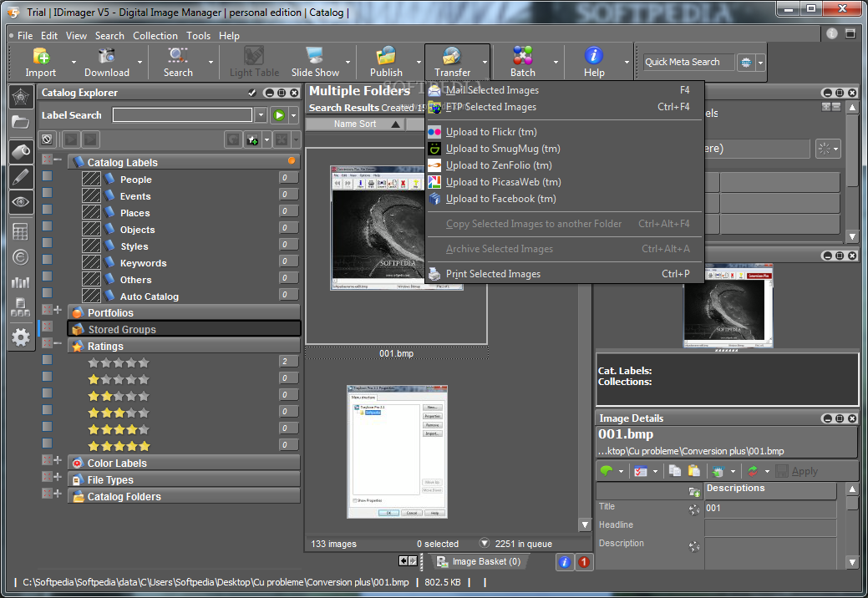Viewport: 868px width, 598px height.
Task: Choose Mail Selected Images
Action: 564,90
